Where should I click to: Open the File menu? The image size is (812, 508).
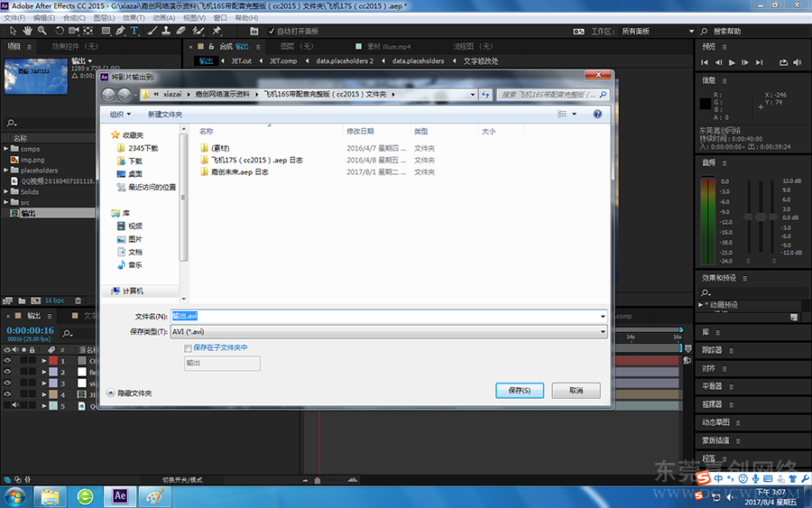click(x=14, y=18)
